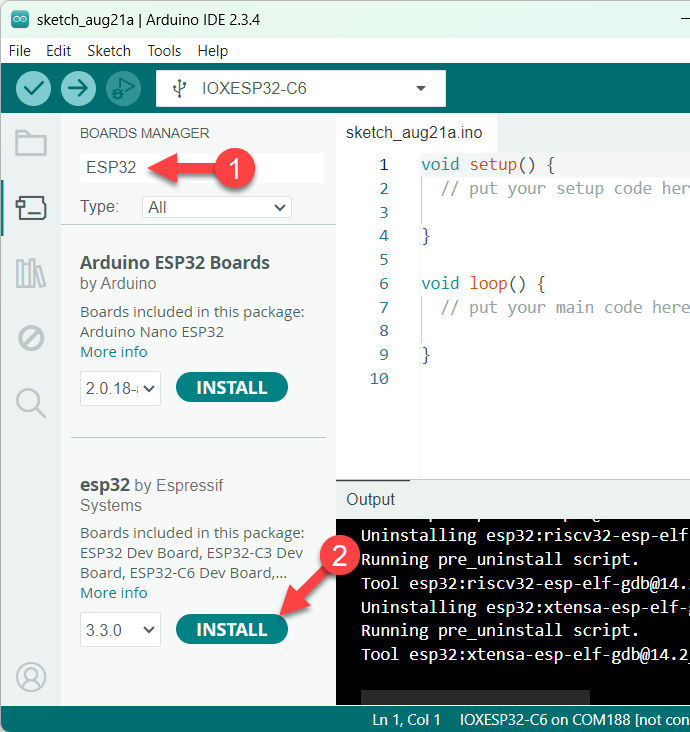Open version dropdown showing 3.3.0
690x732 pixels.
point(120,630)
